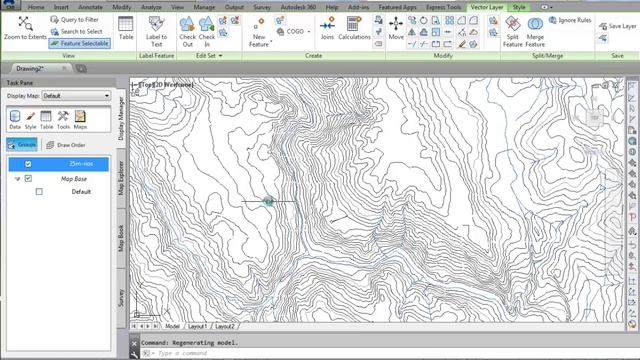Screen dimensions: 640x360
Task: Close the command line window
Action: (x=134, y=344)
